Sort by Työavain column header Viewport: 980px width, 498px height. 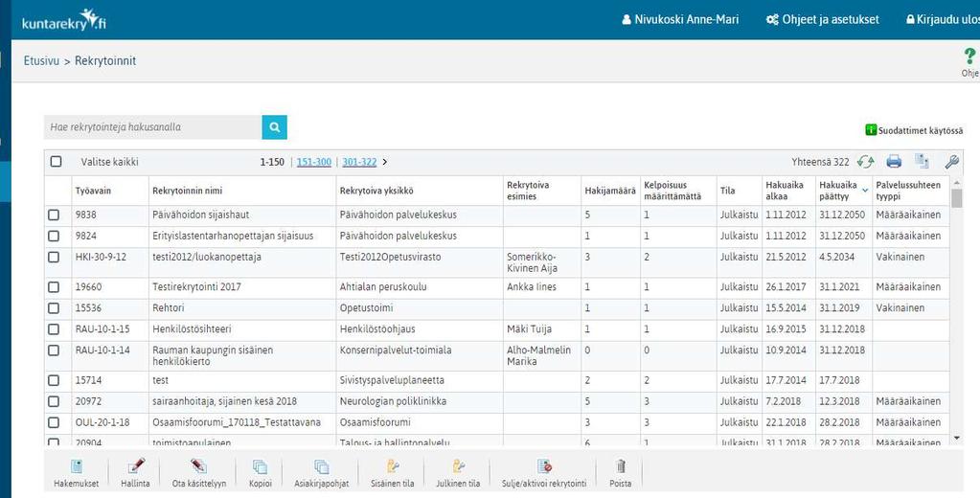(93, 191)
